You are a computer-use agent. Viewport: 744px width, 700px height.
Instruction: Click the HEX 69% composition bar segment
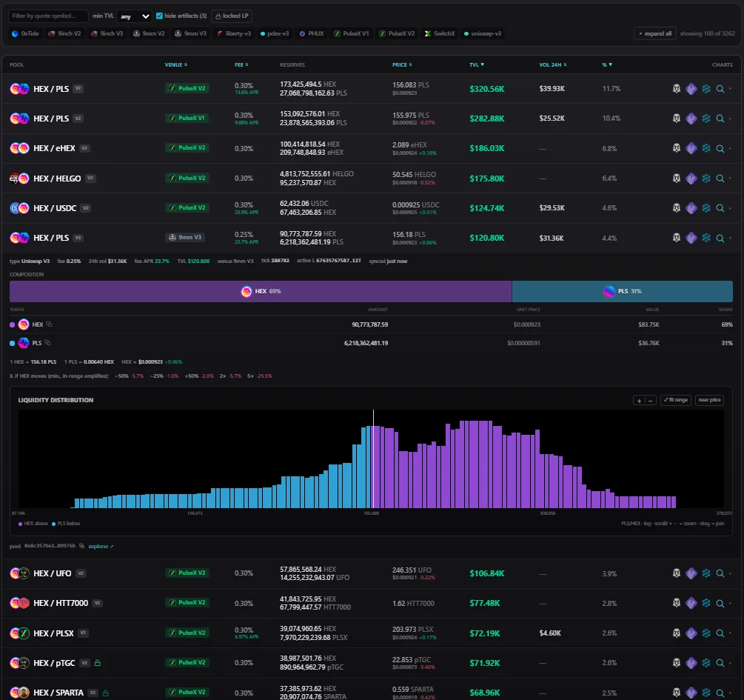coord(261,291)
